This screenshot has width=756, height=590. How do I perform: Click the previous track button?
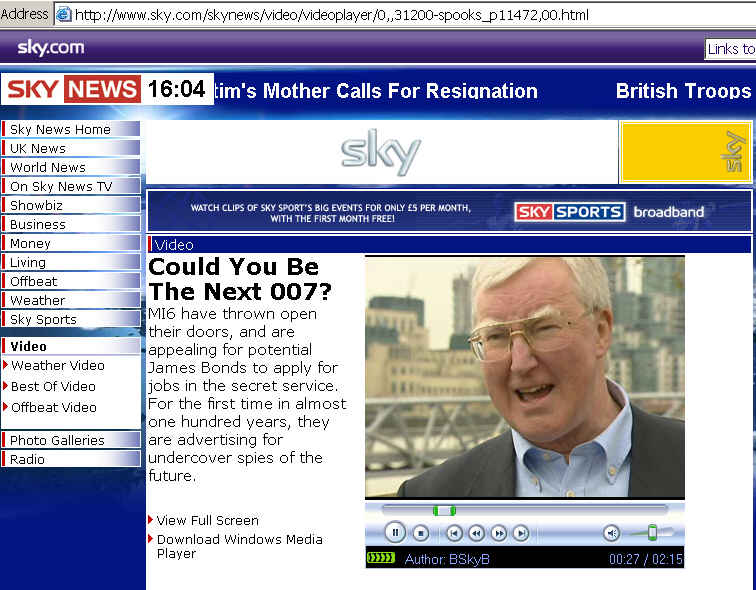[x=454, y=533]
